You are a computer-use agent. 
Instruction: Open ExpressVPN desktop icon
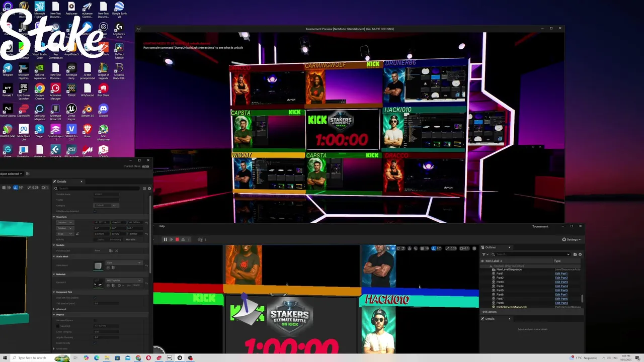coord(24,111)
